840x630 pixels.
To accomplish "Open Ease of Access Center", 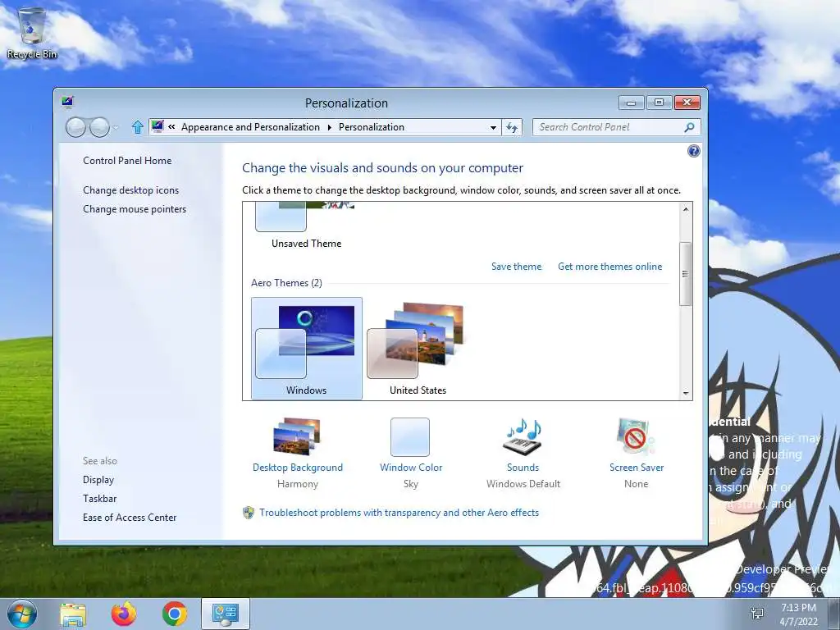I will 130,518.
